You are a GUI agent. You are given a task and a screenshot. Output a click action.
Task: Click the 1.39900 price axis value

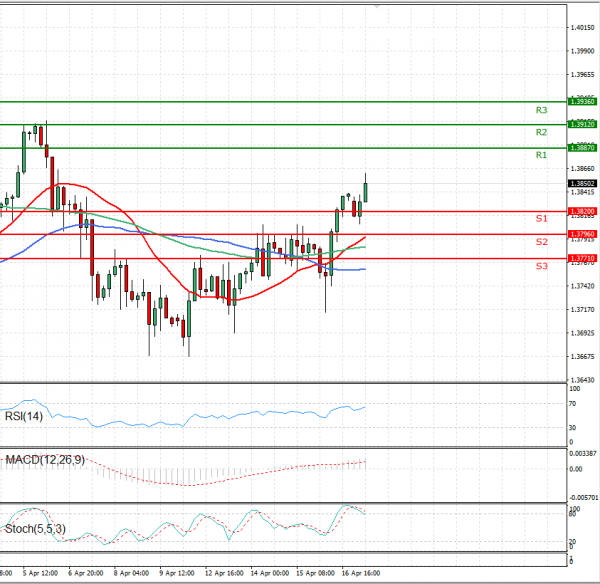[x=582, y=51]
